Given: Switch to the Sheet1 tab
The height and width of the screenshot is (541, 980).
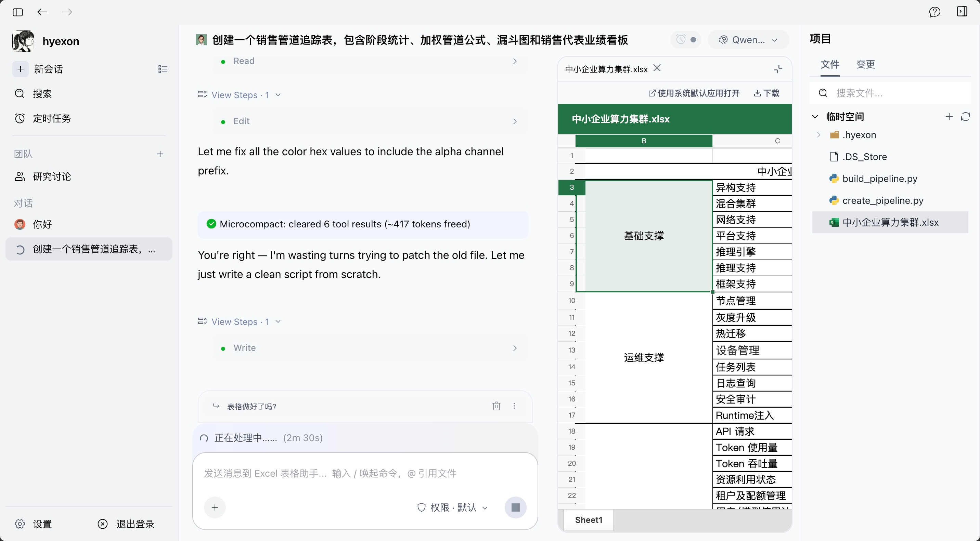Looking at the screenshot, I should [x=589, y=520].
